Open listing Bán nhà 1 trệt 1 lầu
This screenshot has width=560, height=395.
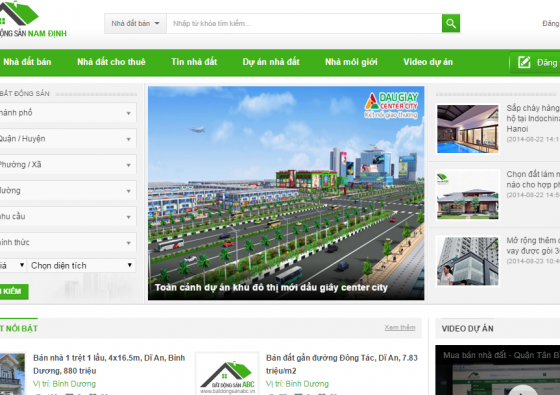coord(109,364)
